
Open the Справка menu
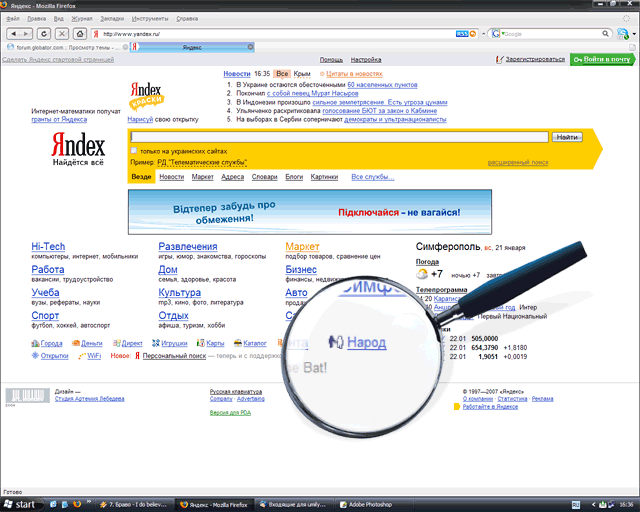pyautogui.click(x=187, y=19)
